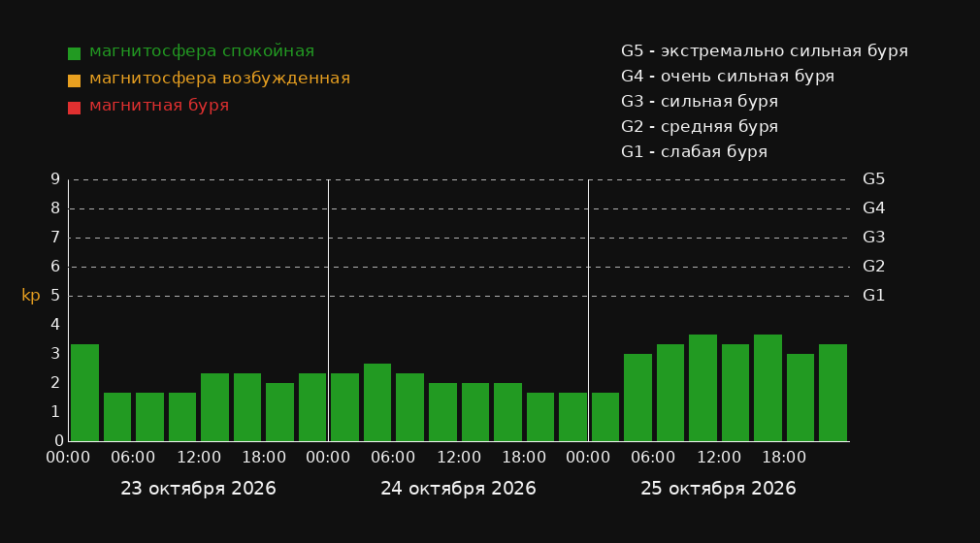Click the G4 label beside the chart
980x543 pixels.
pos(873,208)
